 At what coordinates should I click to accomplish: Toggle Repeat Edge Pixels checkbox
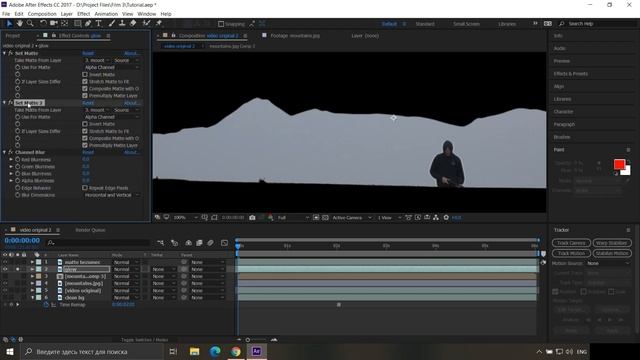pyautogui.click(x=85, y=188)
